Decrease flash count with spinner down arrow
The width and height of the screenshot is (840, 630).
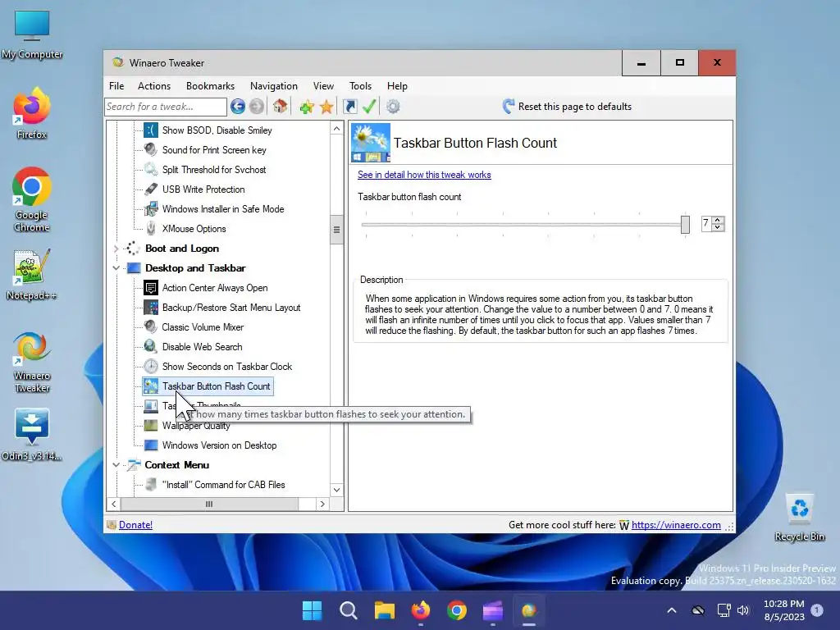pyautogui.click(x=718, y=228)
